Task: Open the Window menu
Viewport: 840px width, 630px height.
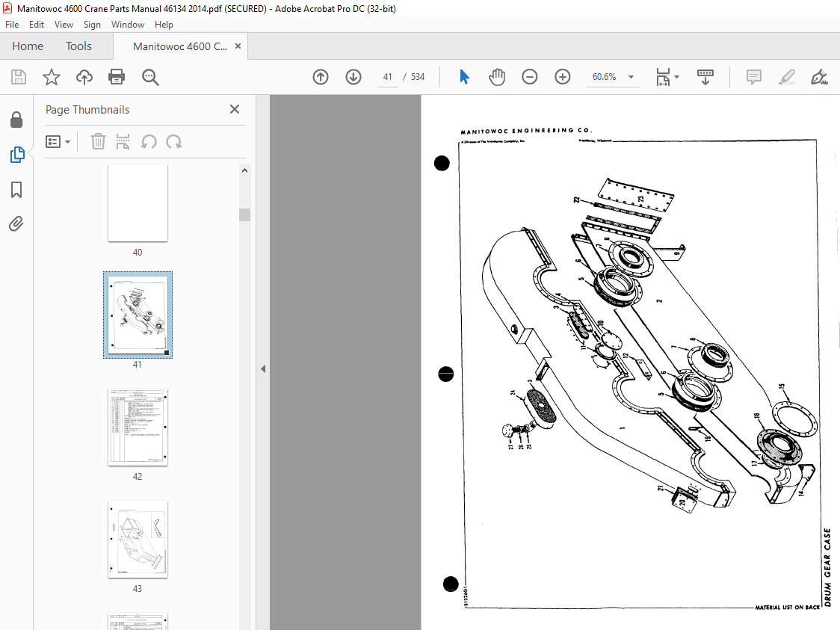Action: 128,25
